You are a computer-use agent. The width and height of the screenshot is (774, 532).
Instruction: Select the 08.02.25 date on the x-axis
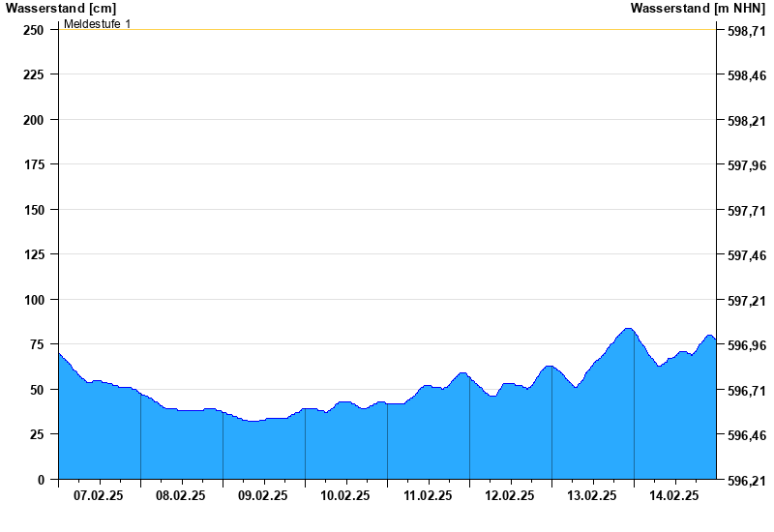[x=181, y=495]
